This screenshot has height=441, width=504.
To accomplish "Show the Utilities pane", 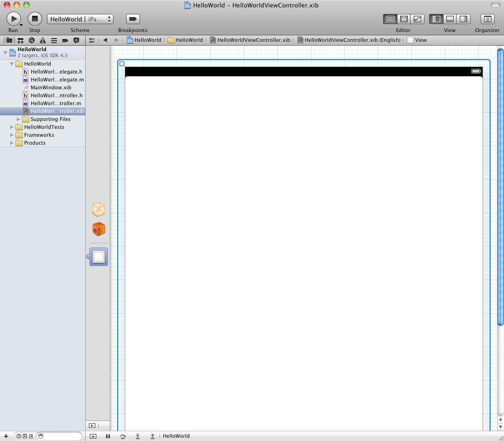I will coord(463,19).
